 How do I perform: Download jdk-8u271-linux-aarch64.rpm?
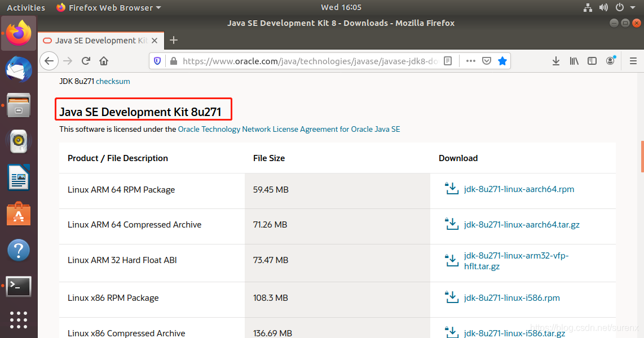(519, 189)
